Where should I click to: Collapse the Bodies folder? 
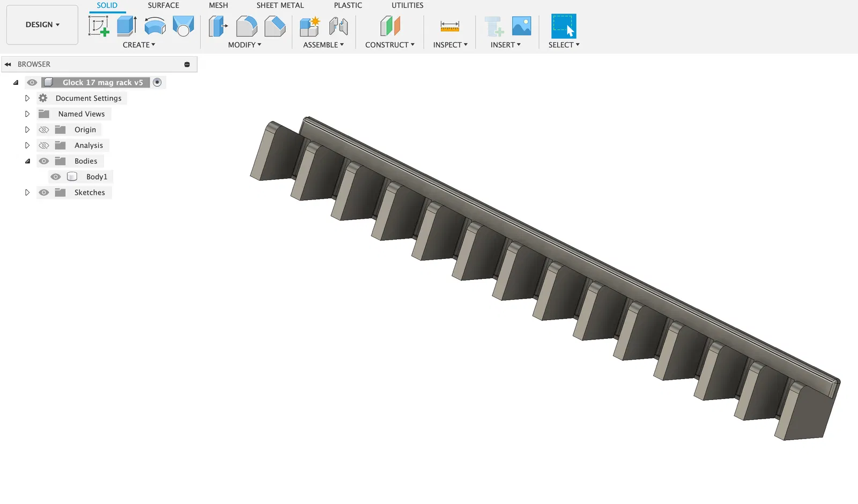pos(27,161)
